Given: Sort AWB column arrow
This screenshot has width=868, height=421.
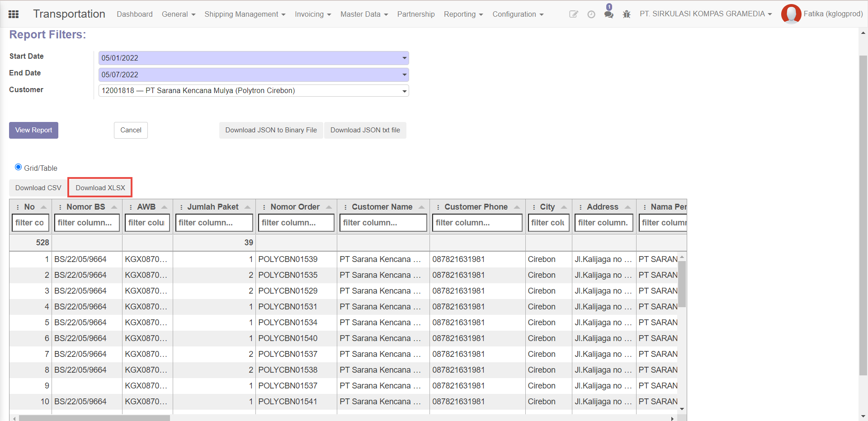Looking at the screenshot, I should 165,207.
